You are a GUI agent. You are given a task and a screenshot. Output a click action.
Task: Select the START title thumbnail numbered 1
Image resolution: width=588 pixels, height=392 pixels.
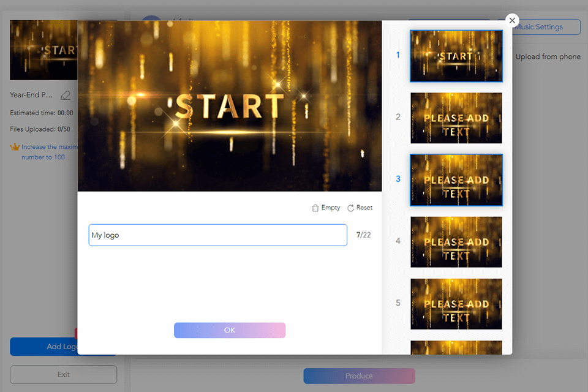click(x=456, y=56)
